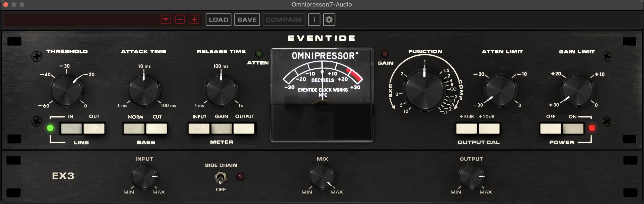
Task: Set Line switch to OUT
Action: pyautogui.click(x=94, y=129)
